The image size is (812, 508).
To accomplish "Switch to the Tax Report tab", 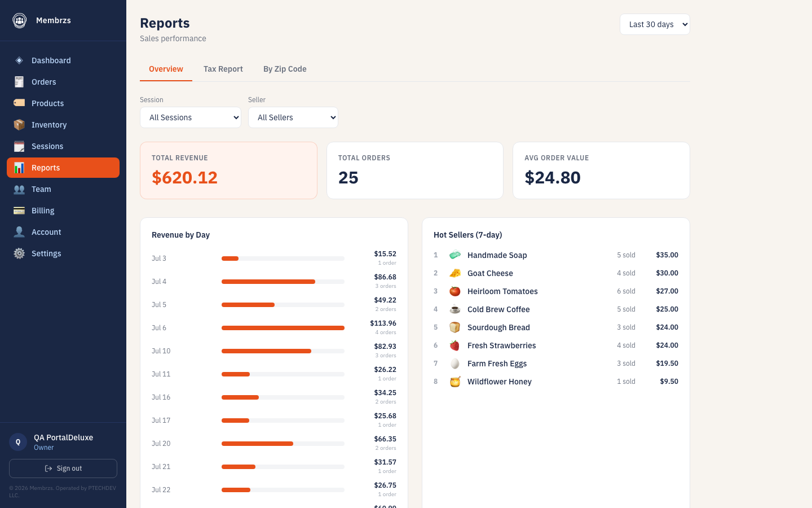I will click(x=223, y=69).
